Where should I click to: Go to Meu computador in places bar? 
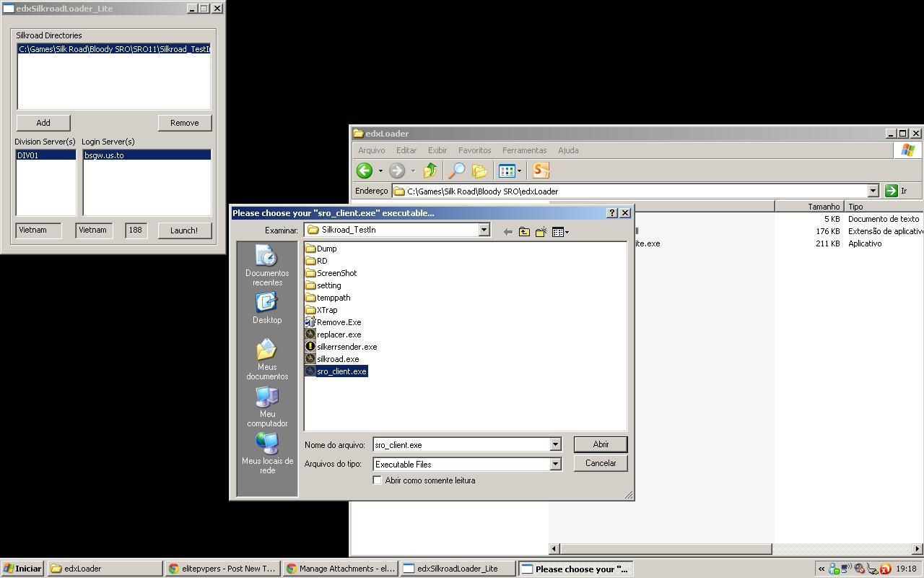click(267, 407)
